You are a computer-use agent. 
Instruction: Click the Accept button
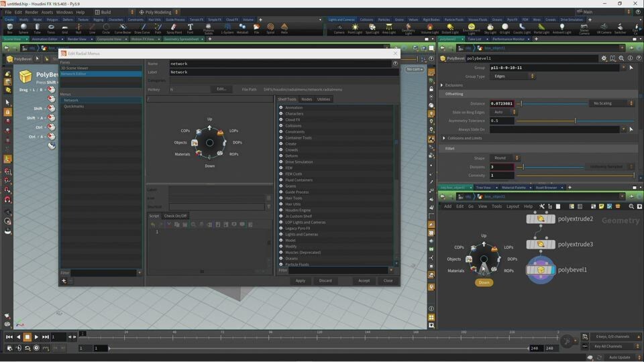[364, 281]
